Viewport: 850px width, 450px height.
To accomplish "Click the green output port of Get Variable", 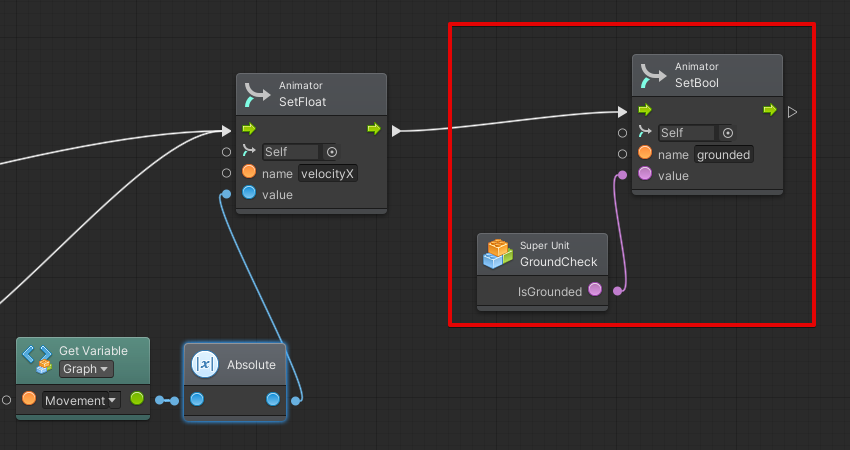I will click(137, 399).
